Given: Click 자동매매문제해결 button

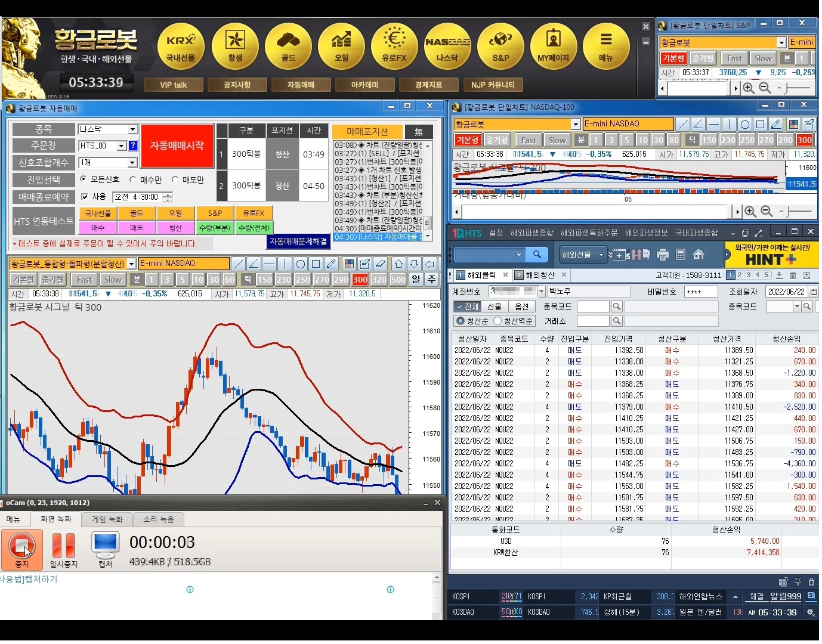Looking at the screenshot, I should click(298, 241).
